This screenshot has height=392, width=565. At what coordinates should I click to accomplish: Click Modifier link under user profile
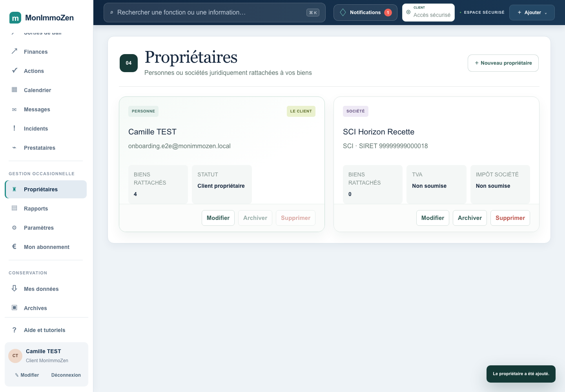tap(27, 375)
